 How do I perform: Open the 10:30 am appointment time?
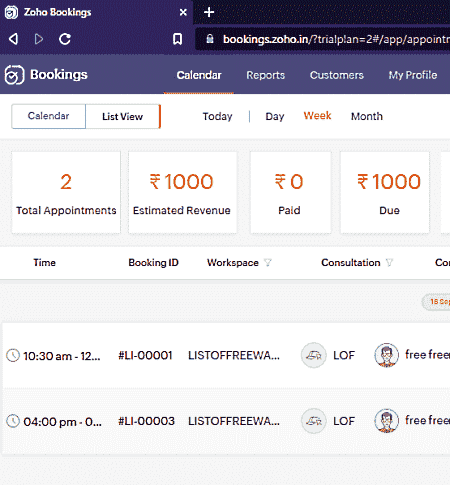(62, 356)
